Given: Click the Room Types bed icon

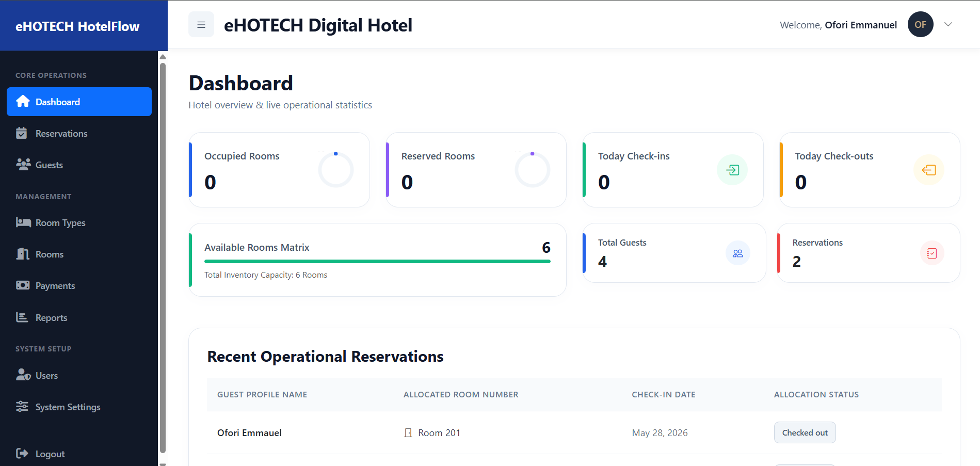Looking at the screenshot, I should (23, 222).
